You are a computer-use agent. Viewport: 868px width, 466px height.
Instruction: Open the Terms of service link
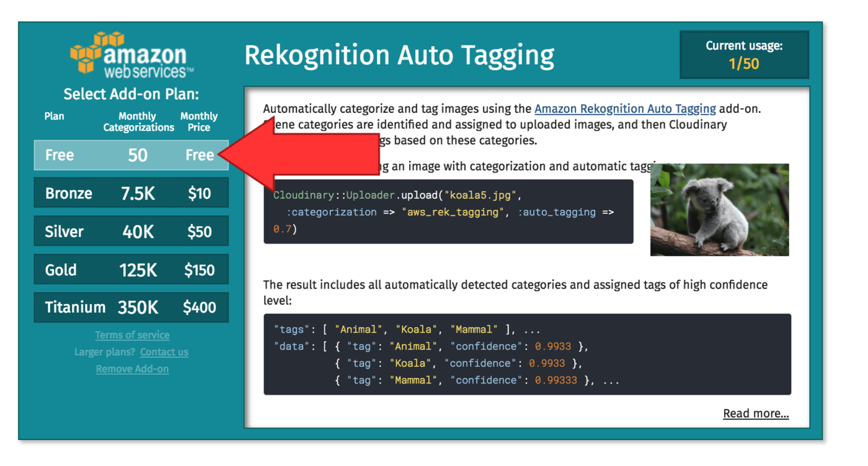click(x=132, y=335)
